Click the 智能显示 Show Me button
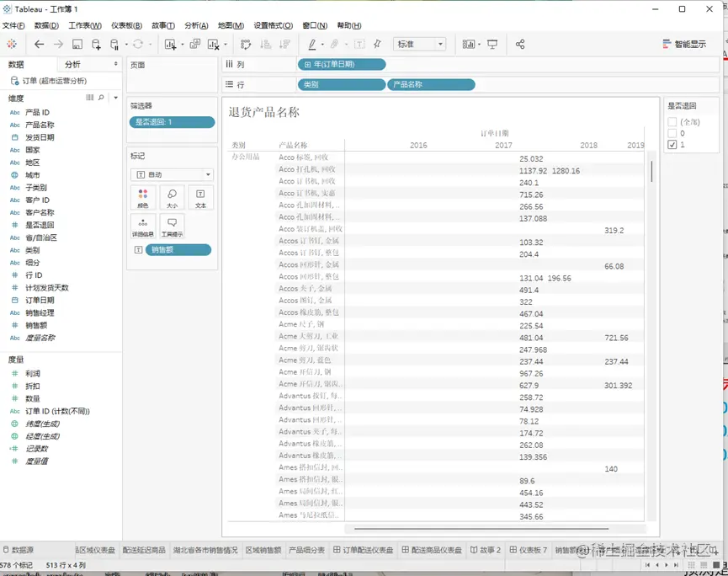This screenshot has width=728, height=576. [684, 44]
